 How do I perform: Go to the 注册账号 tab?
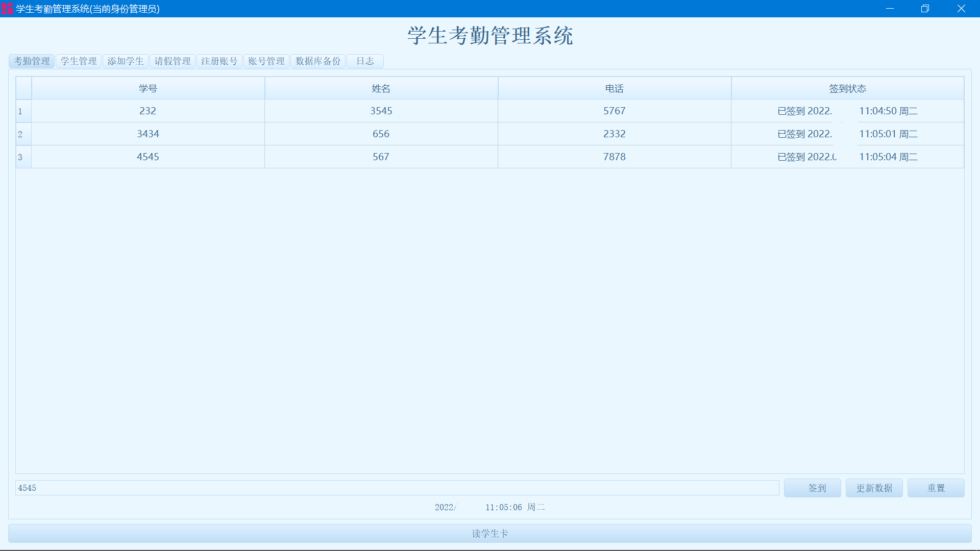click(219, 61)
